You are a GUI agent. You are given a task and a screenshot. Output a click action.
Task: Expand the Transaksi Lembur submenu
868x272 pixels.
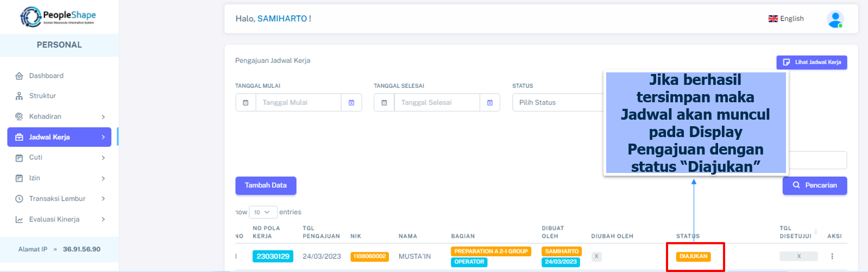pyautogui.click(x=103, y=199)
